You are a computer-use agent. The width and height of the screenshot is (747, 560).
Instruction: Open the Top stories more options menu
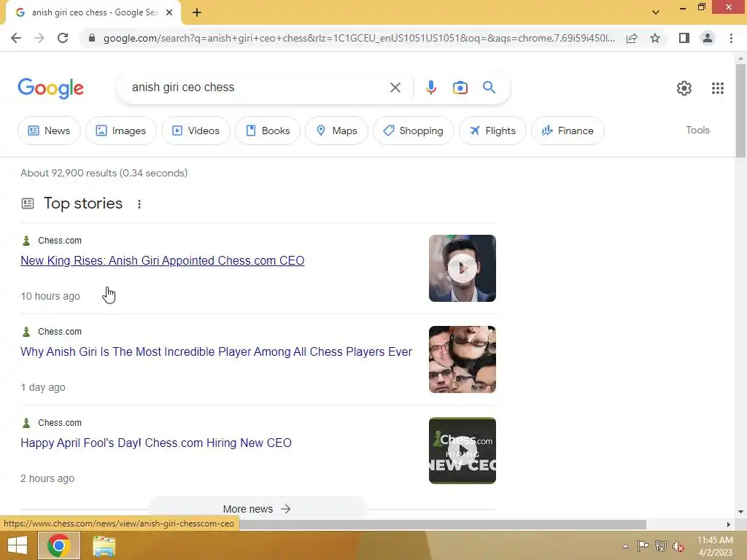(139, 204)
